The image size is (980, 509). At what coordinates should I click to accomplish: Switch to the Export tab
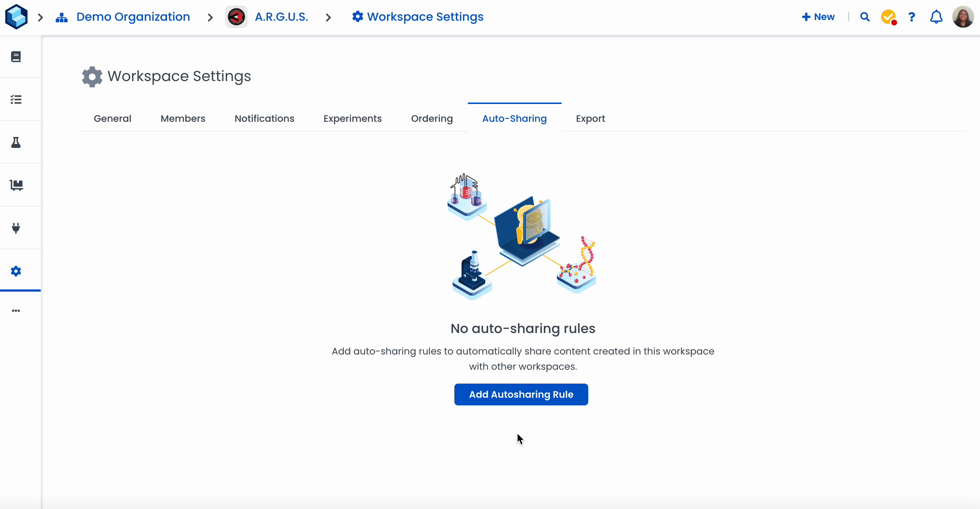coord(590,119)
